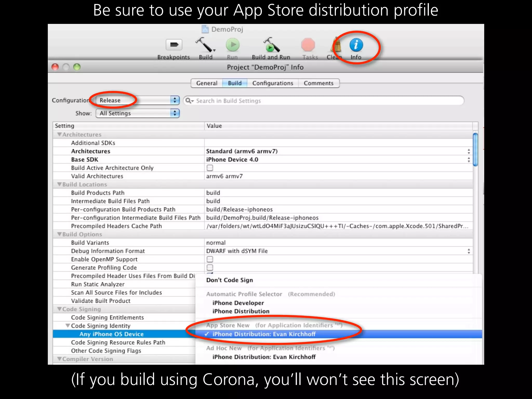Select Precompiled Header Uses Files row
This screenshot has width=532, height=399.
[124, 276]
